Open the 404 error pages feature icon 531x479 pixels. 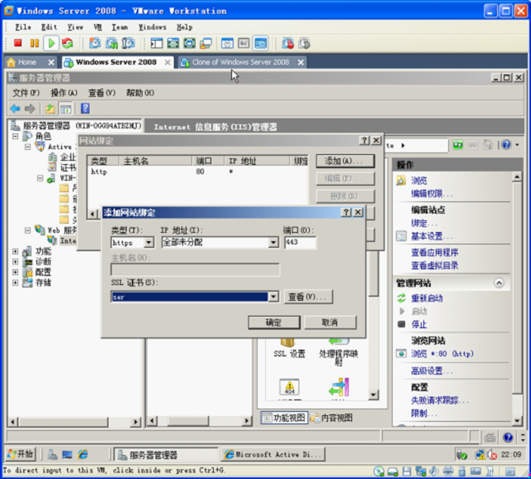289,387
